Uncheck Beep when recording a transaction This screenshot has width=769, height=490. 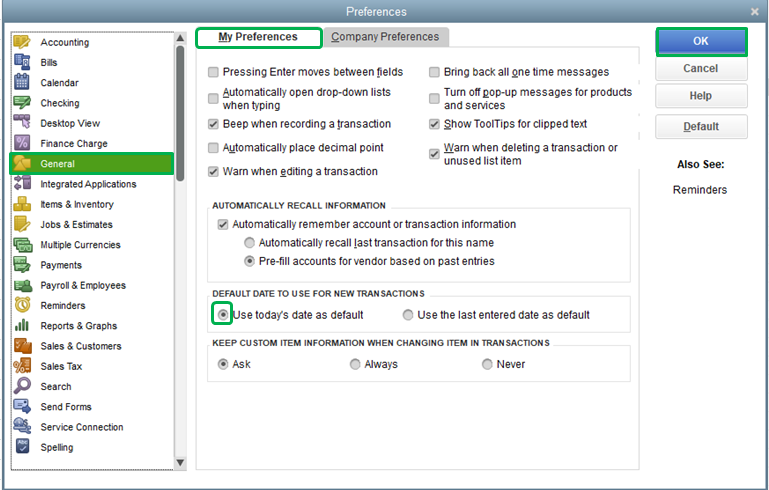point(213,124)
